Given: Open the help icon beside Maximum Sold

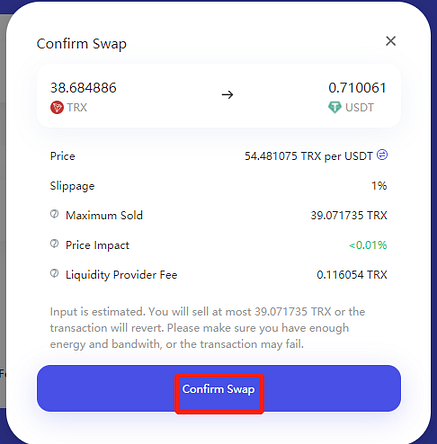Looking at the screenshot, I should pos(54,214).
